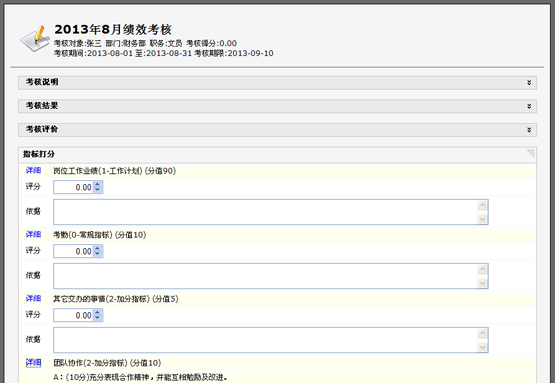Click the 考核期间 date range text
The image size is (555, 383).
coord(123,53)
